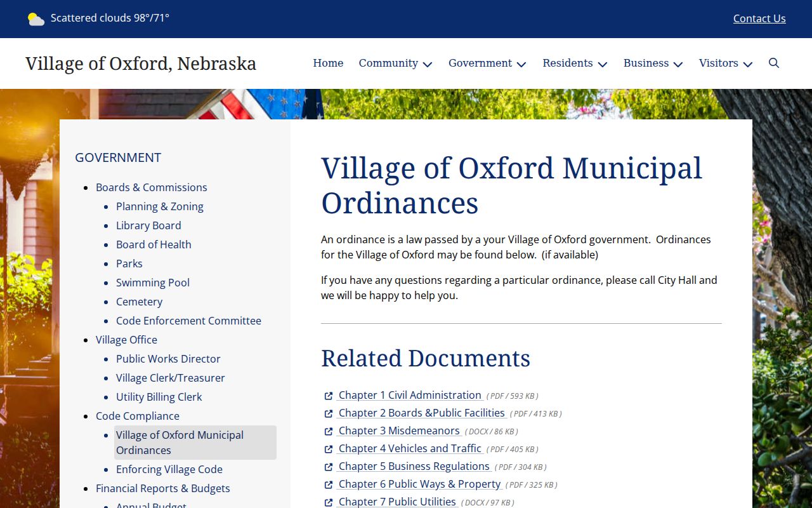Image resolution: width=812 pixels, height=508 pixels.
Task: Select Financial Reports & Budgets in sidebar
Action: (x=163, y=488)
